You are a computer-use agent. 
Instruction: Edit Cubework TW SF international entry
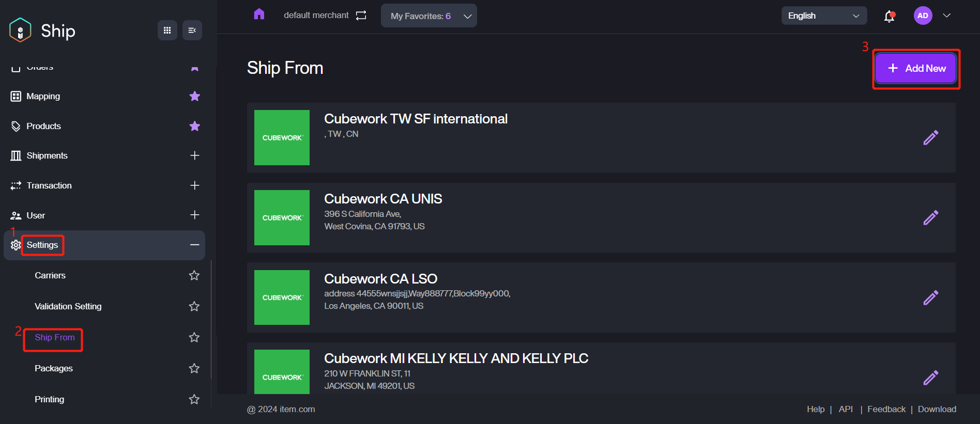coord(930,137)
